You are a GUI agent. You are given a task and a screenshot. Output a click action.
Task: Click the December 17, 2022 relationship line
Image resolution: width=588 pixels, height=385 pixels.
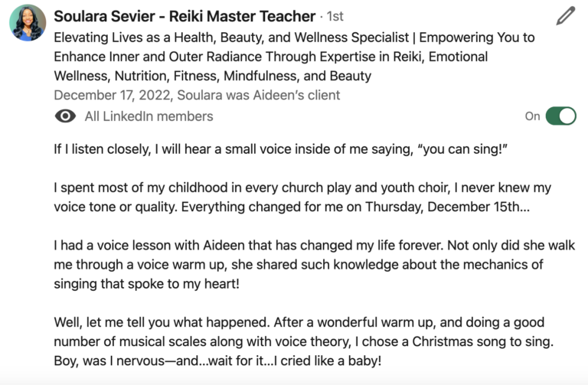click(197, 96)
